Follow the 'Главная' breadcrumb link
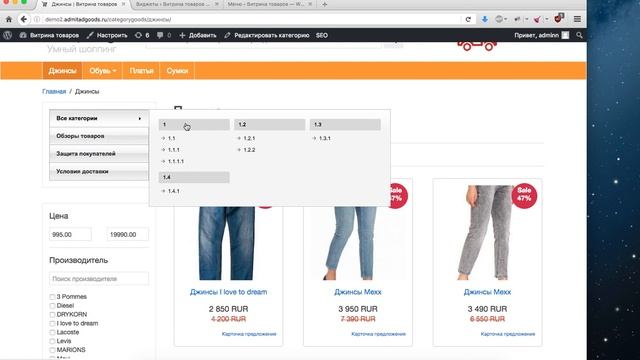This screenshot has height=360, width=640. point(54,91)
